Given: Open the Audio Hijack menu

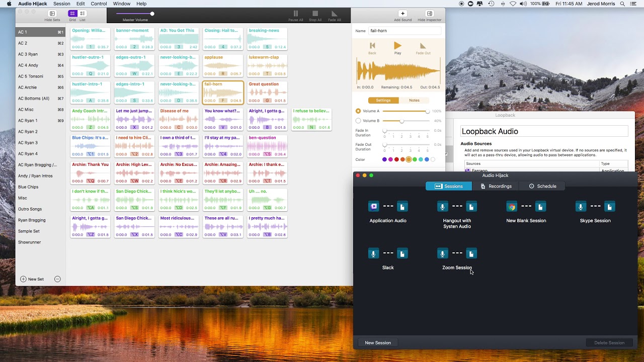Looking at the screenshot, I should click(32, 4).
